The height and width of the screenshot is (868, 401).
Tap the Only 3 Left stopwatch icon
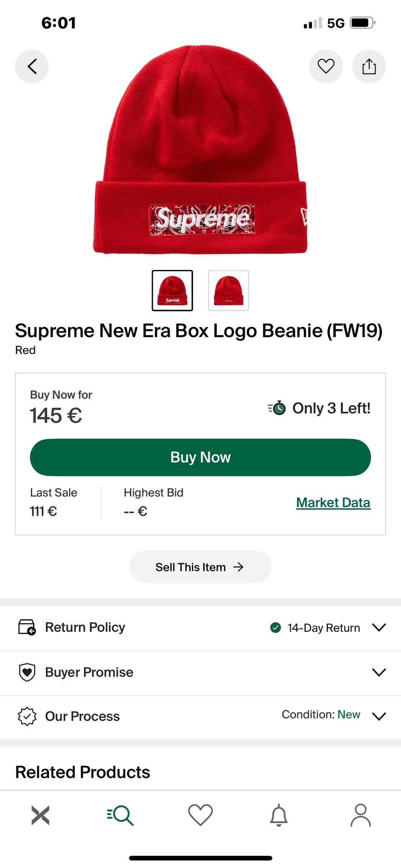[x=277, y=408]
